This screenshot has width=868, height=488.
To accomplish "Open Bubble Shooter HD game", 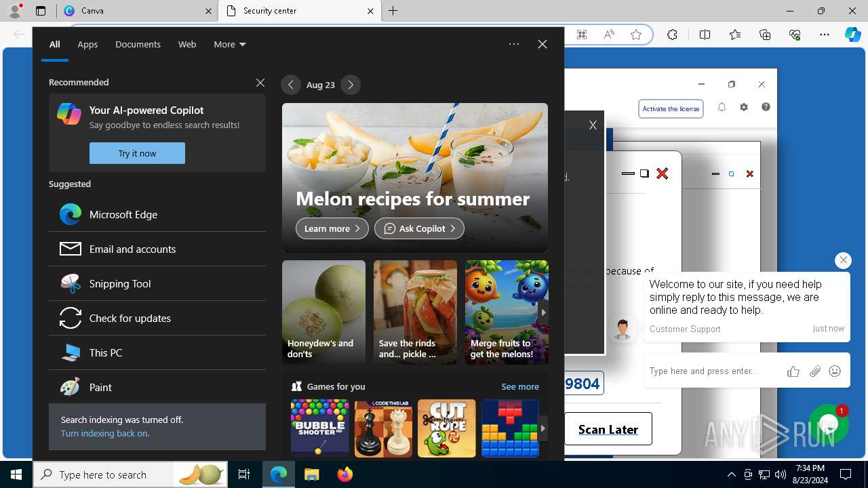I will (320, 428).
